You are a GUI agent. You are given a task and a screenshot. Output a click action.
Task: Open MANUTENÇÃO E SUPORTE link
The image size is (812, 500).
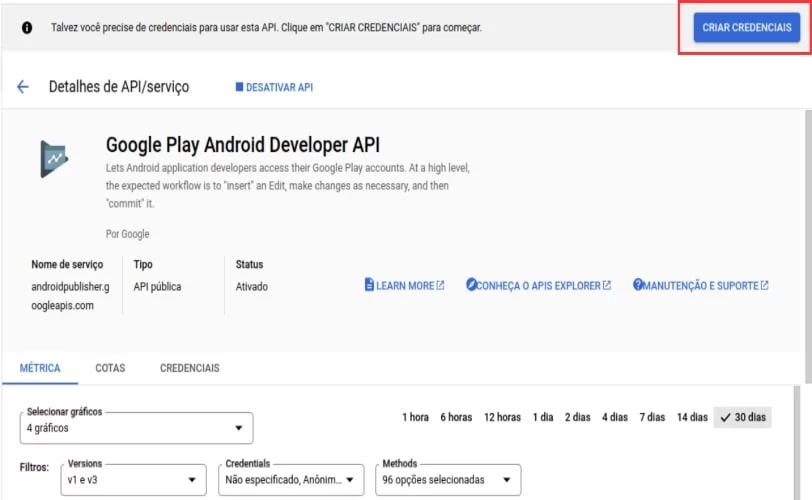tap(701, 285)
